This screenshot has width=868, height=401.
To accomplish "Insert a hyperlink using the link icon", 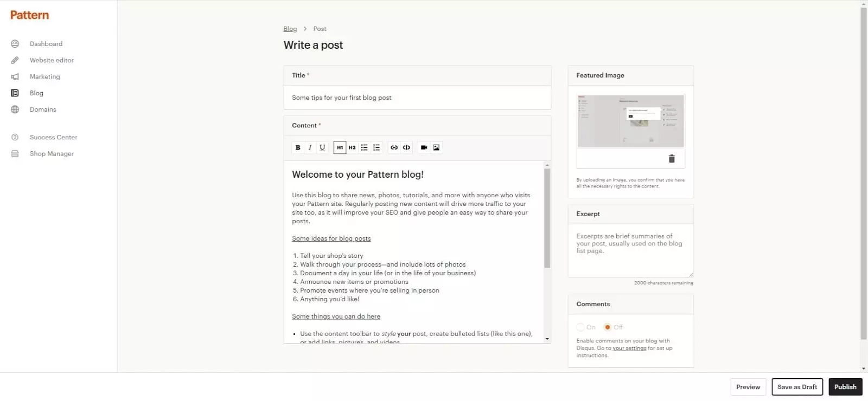I will pyautogui.click(x=394, y=147).
